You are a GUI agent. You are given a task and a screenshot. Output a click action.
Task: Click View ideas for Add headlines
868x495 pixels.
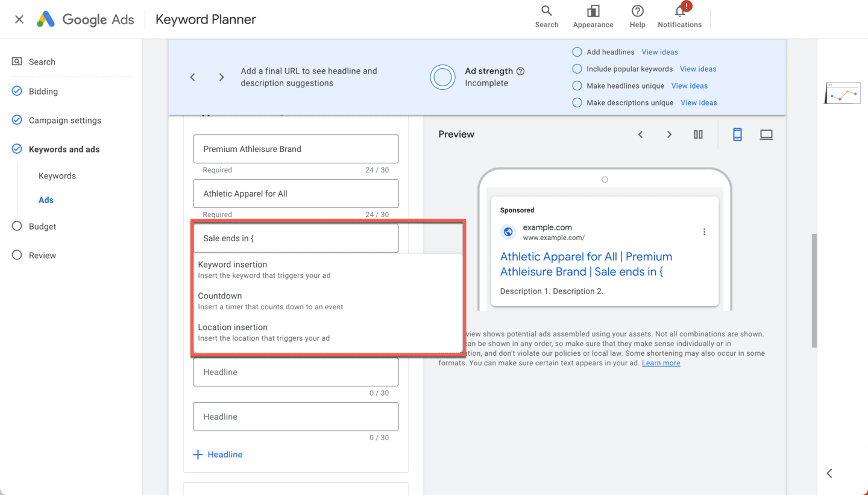coord(659,52)
